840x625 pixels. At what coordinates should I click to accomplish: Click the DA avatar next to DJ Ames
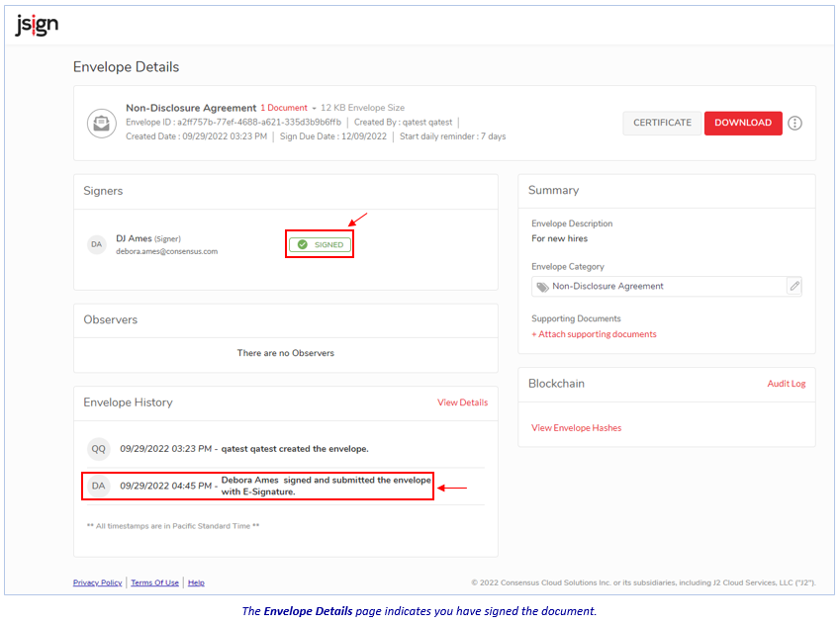(x=96, y=244)
